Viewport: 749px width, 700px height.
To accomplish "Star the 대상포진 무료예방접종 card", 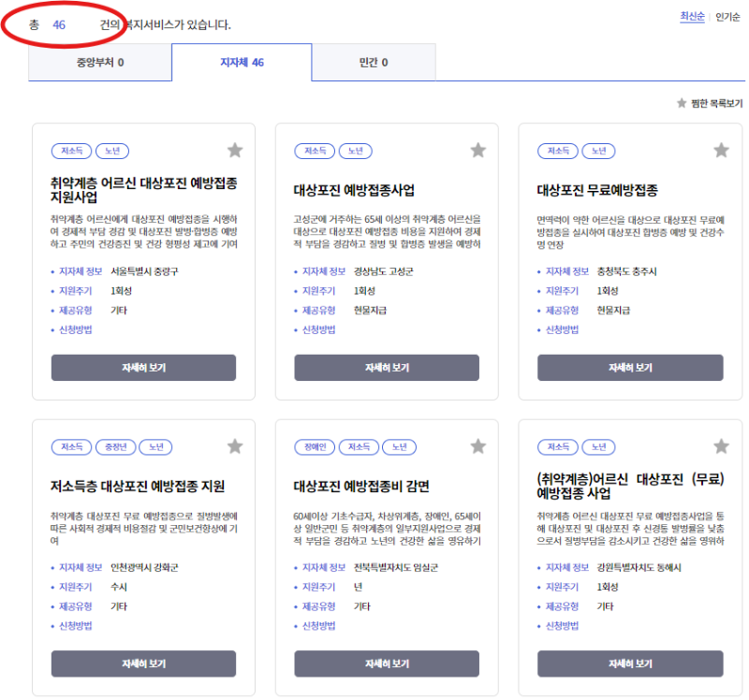I will pos(722,149).
